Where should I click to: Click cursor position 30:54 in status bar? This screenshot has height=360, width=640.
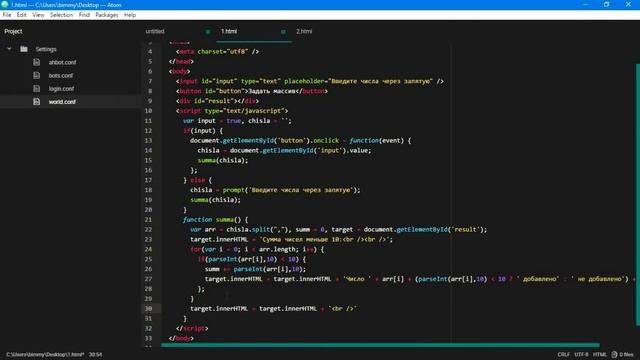[x=96, y=354]
